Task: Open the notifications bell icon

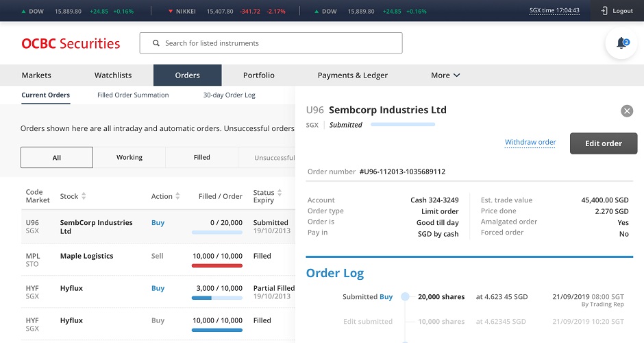Action: (621, 43)
